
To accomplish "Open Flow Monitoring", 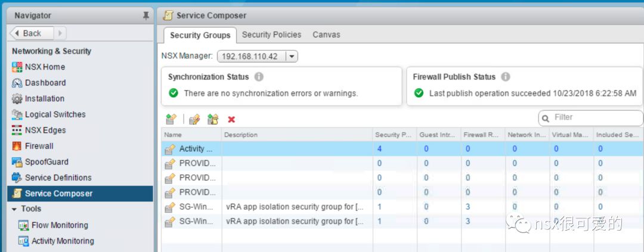I will tap(60, 225).
